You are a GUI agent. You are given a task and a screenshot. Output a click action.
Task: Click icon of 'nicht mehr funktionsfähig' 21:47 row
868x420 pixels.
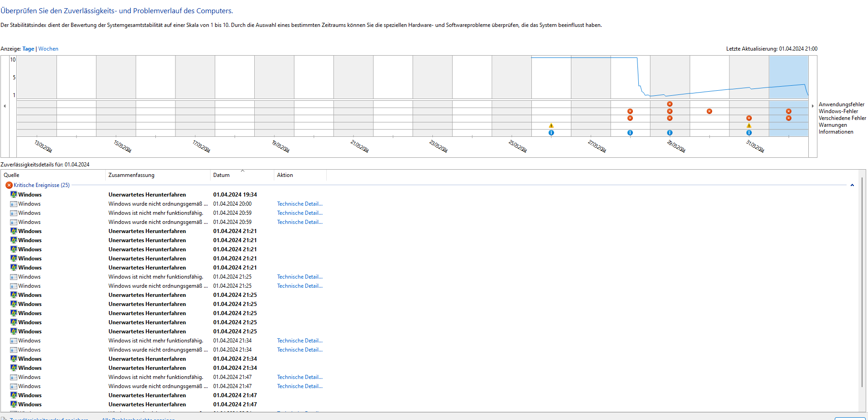[14, 377]
